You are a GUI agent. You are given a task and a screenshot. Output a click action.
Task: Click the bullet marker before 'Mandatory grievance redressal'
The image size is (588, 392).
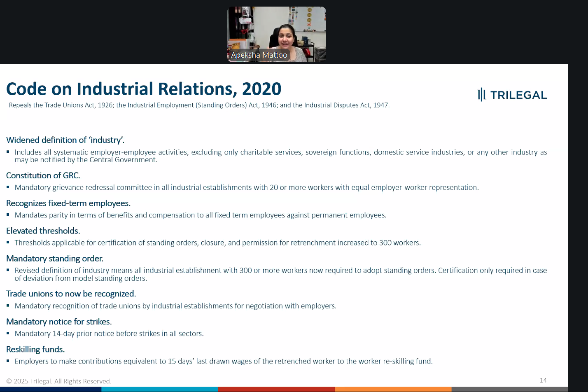pos(8,187)
